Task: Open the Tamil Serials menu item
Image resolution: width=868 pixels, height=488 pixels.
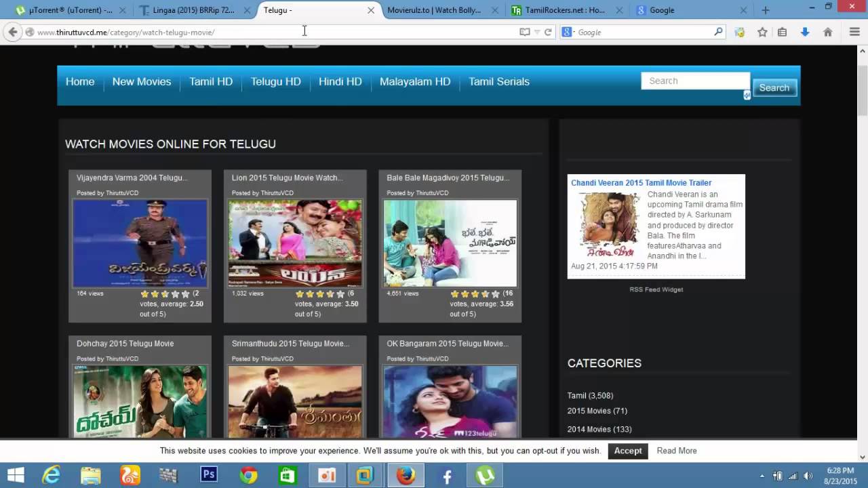Action: click(499, 81)
